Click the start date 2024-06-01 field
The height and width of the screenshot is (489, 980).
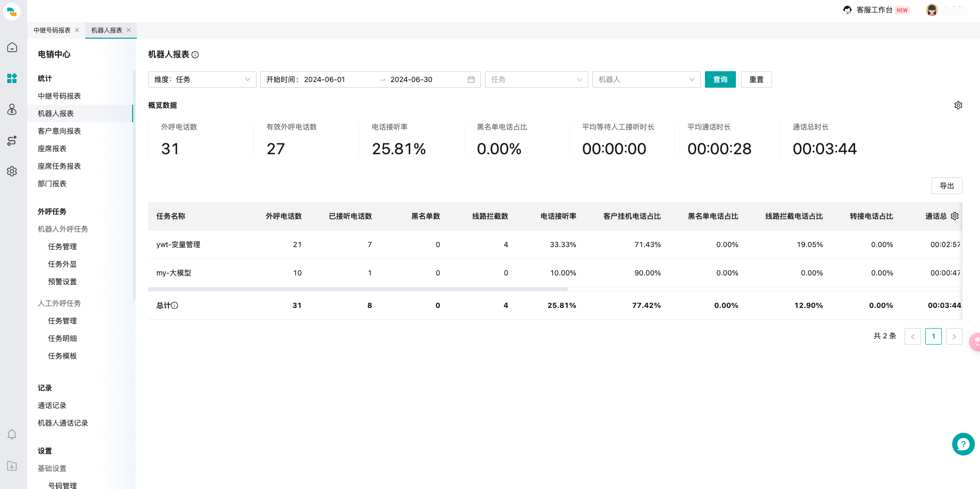(325, 79)
